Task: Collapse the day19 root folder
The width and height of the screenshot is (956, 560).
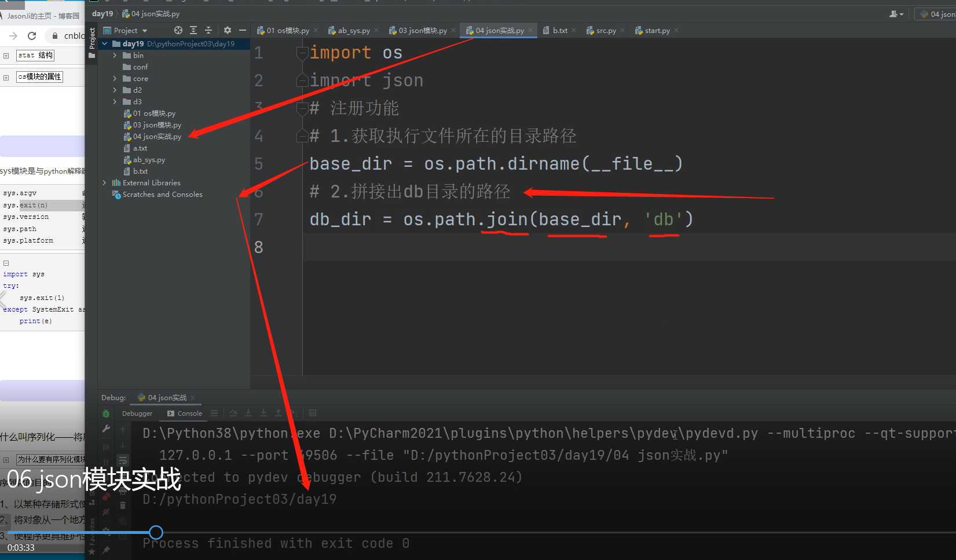Action: [105, 43]
